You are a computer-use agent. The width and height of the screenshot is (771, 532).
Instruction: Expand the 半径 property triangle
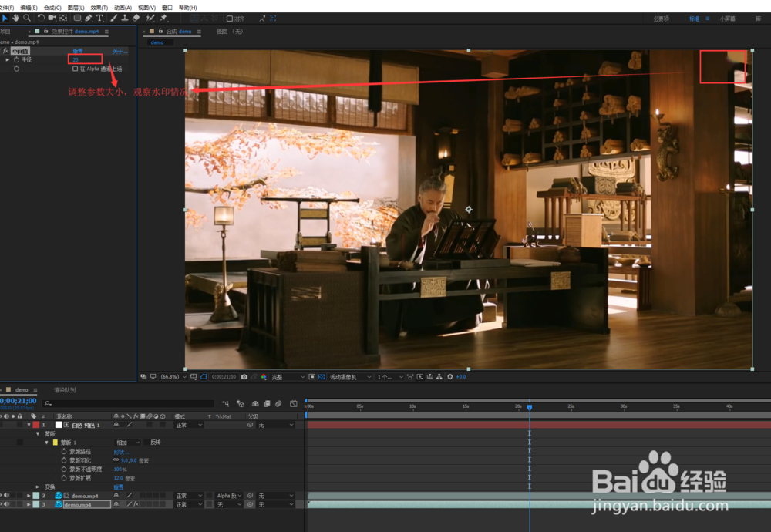pos(8,59)
